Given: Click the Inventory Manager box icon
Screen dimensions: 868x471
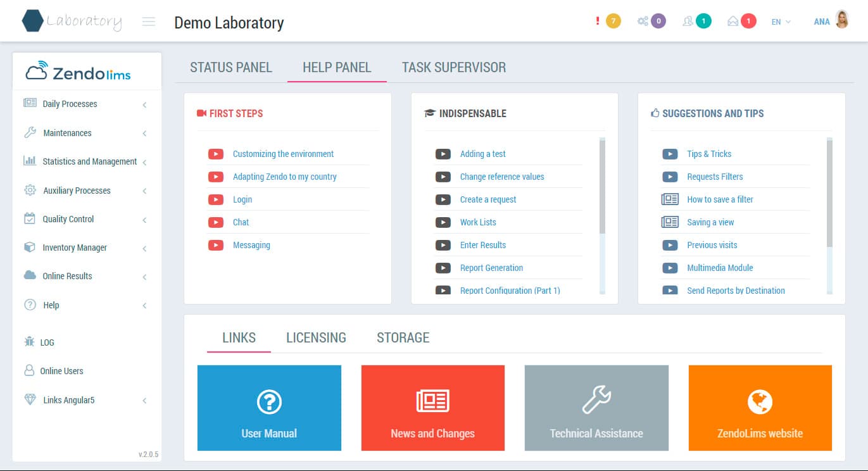Looking at the screenshot, I should point(30,247).
